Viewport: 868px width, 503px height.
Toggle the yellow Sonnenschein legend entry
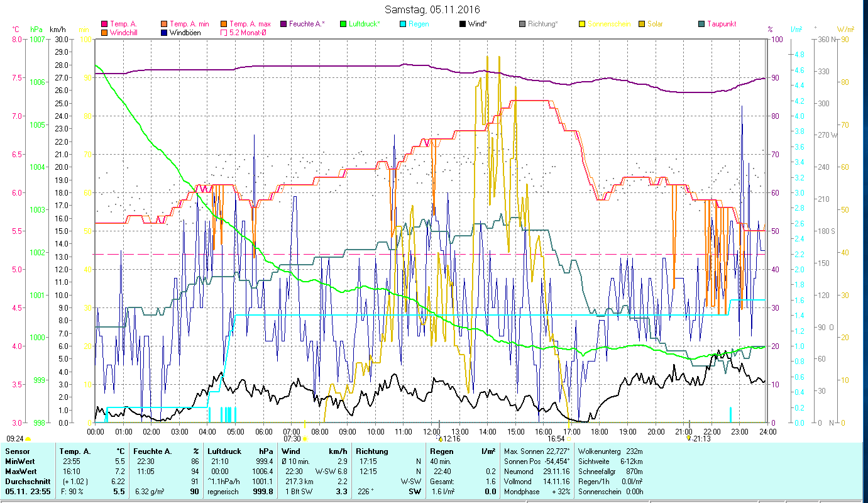[582, 24]
